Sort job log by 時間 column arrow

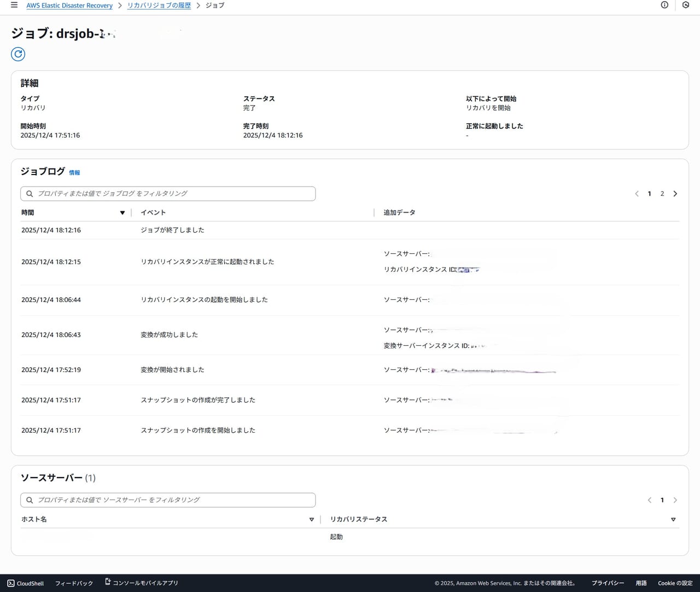122,213
